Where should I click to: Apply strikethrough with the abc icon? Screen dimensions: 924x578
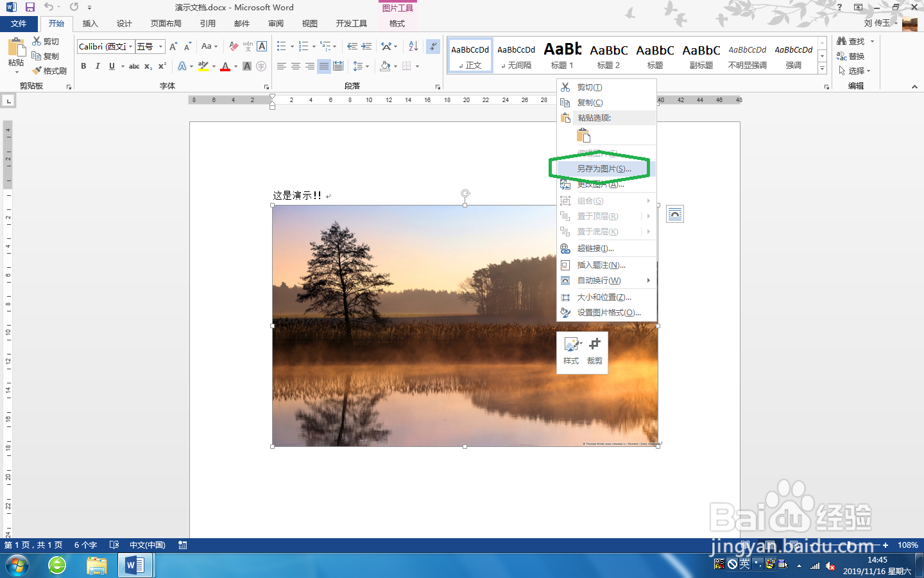click(x=134, y=66)
